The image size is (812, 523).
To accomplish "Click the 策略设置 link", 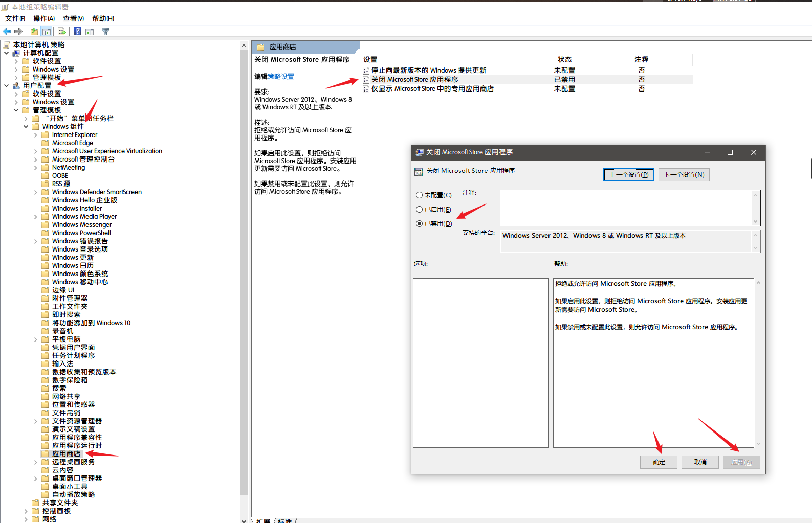I will click(x=281, y=77).
